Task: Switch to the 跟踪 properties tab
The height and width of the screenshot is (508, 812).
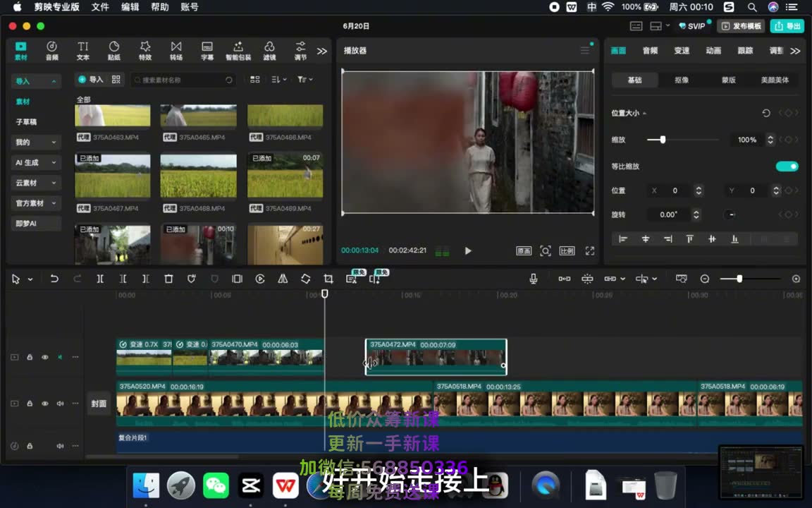Action: point(744,50)
